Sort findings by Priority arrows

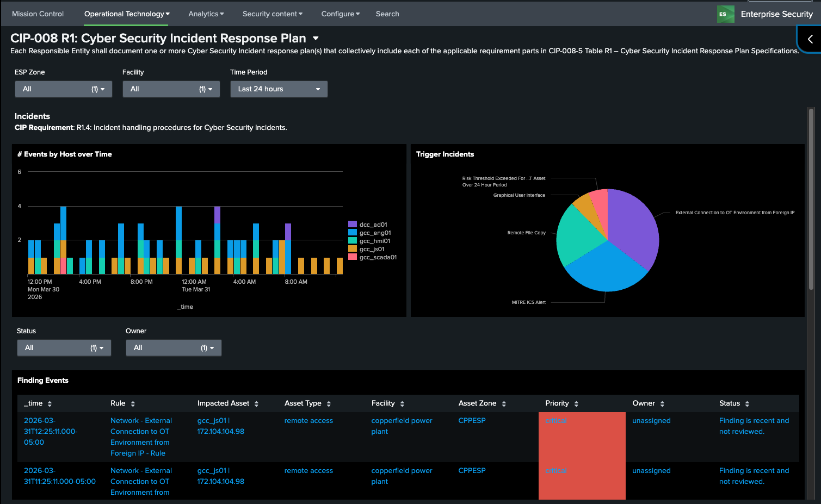click(x=576, y=404)
